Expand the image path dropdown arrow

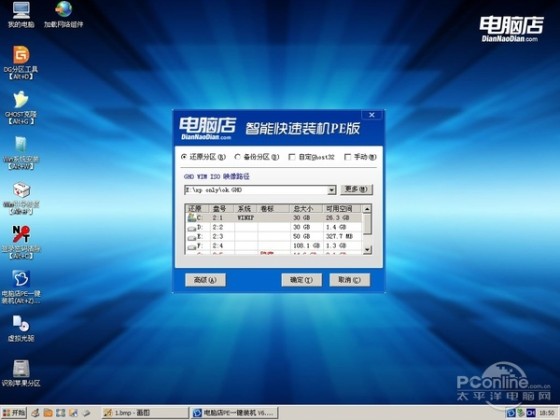coord(332,190)
